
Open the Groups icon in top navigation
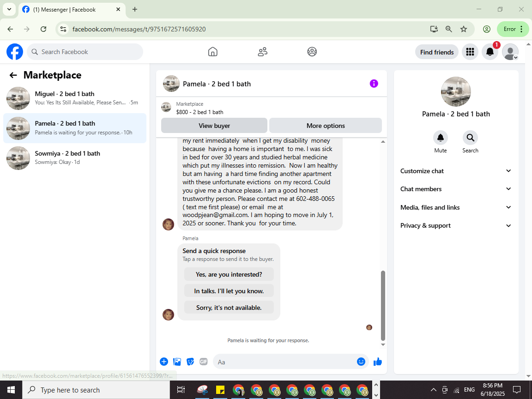point(312,52)
